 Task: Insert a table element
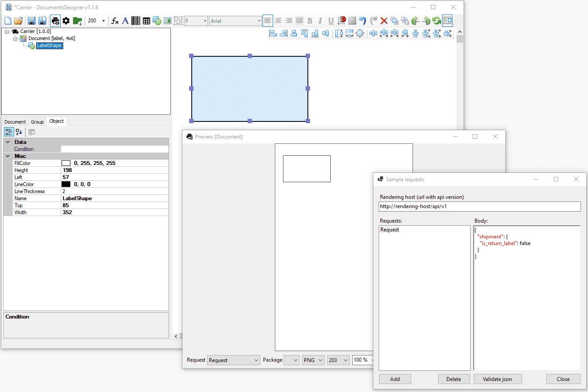[146, 21]
